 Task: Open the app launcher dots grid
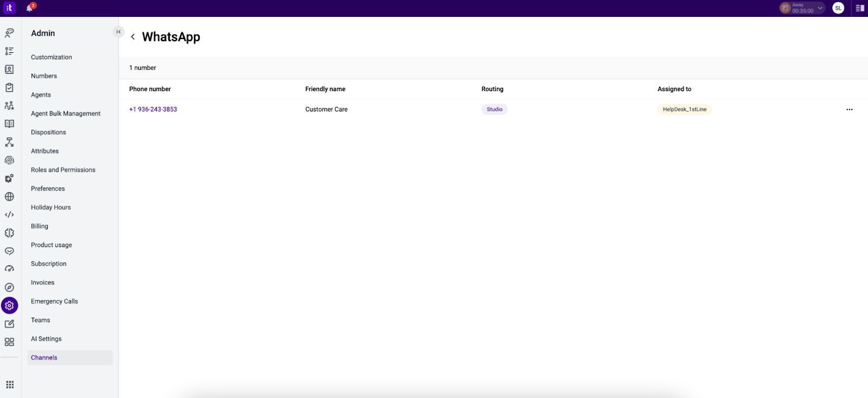click(x=10, y=385)
